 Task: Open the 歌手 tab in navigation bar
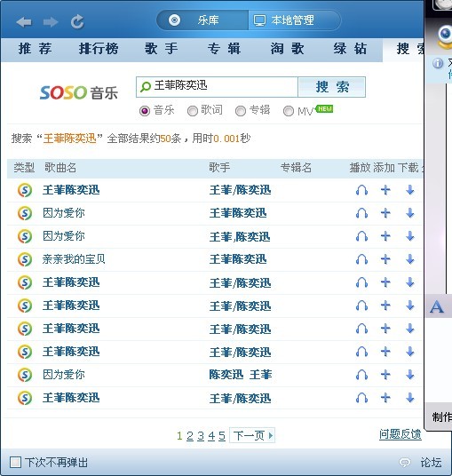point(162,49)
